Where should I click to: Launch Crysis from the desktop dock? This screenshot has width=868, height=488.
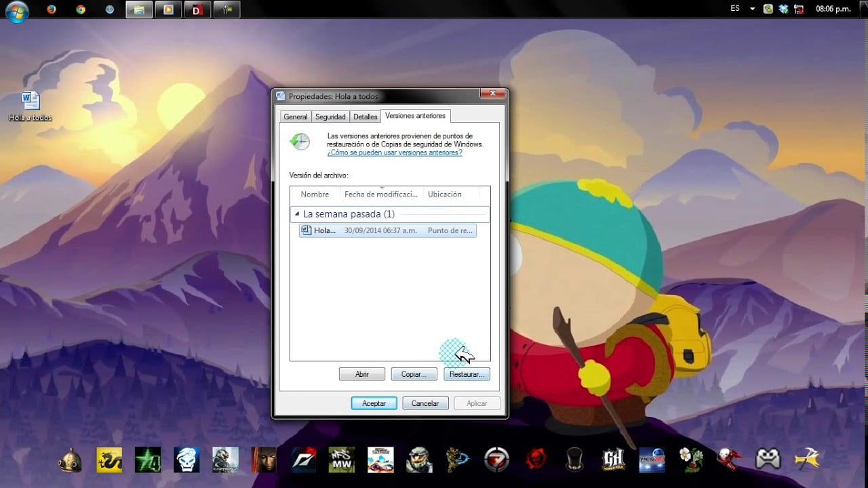pos(225,460)
